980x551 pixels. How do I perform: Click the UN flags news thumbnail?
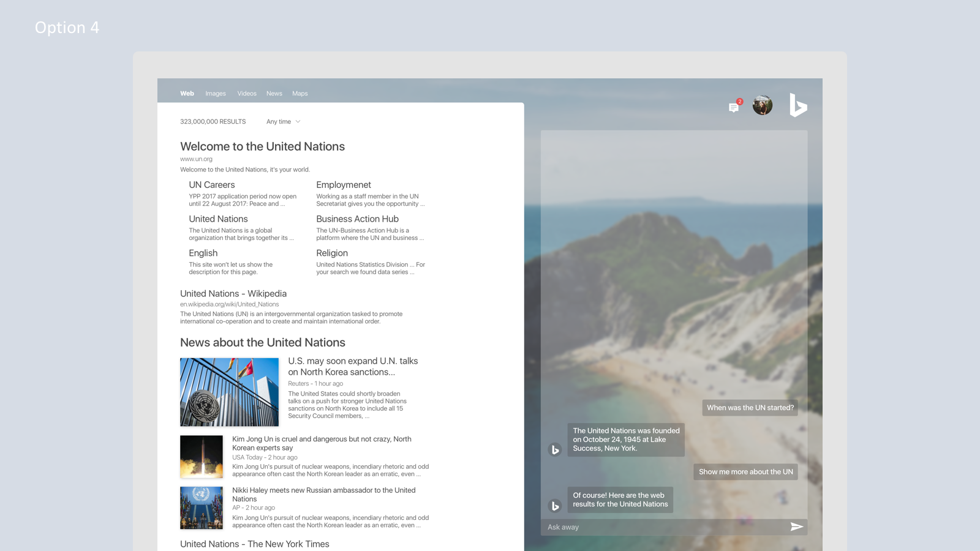[x=229, y=392]
